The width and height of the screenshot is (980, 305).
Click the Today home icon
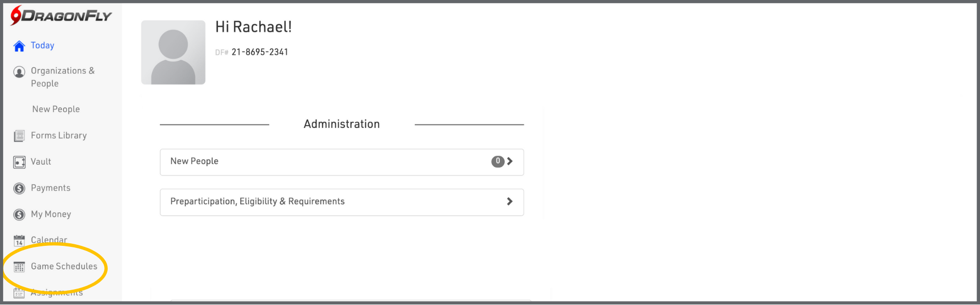[19, 46]
